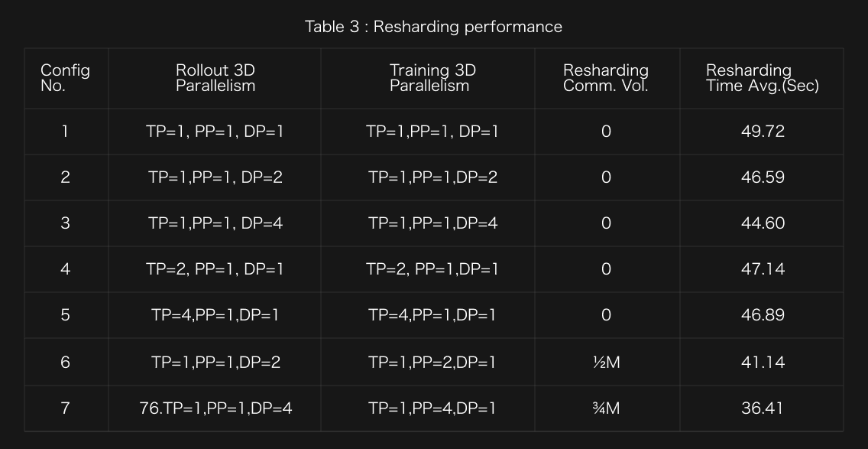This screenshot has height=449, width=868.
Task: Select the rollout cell 'TP=2, PP=1, DP=1'
Action: [x=215, y=269]
